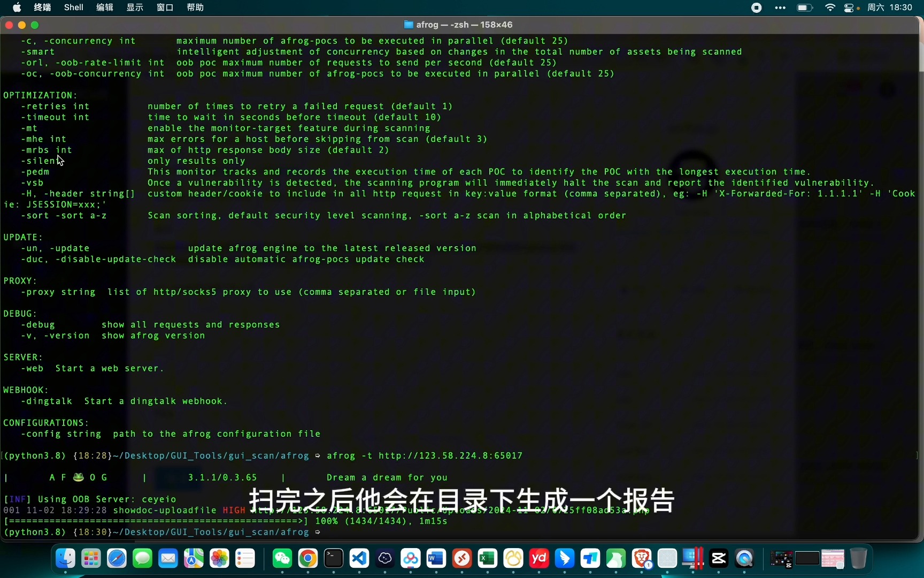The width and height of the screenshot is (924, 578).
Task: Open Finder from the Dock
Action: tap(65, 559)
